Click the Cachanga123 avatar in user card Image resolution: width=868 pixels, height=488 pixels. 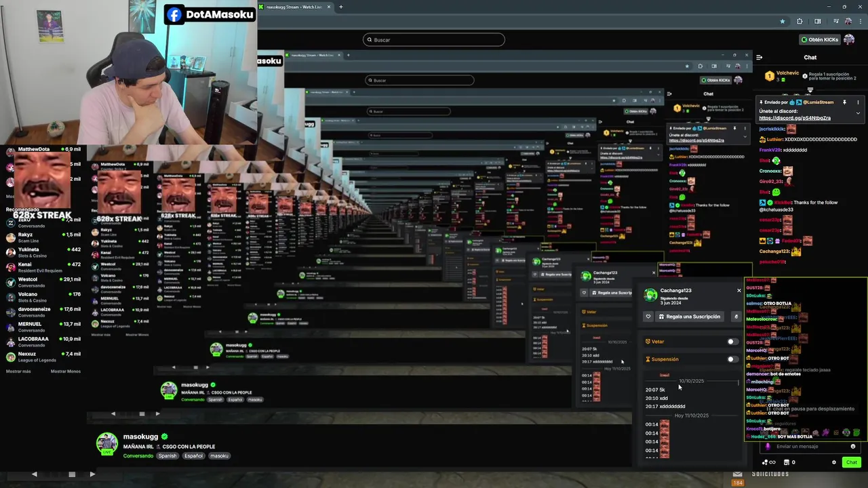tap(650, 295)
